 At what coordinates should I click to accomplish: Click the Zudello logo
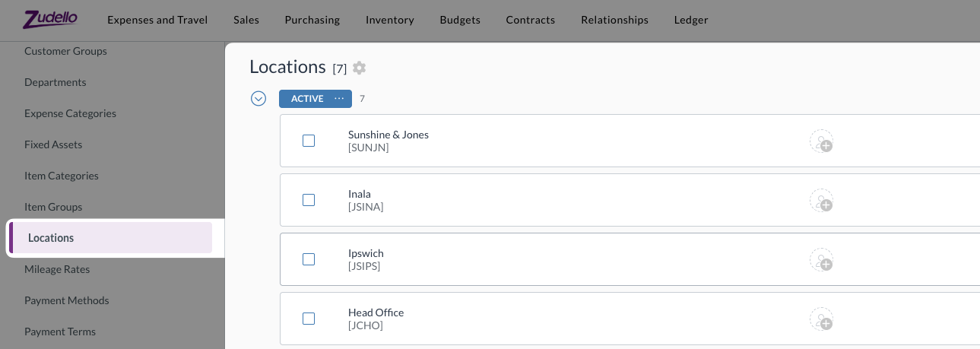click(x=50, y=19)
